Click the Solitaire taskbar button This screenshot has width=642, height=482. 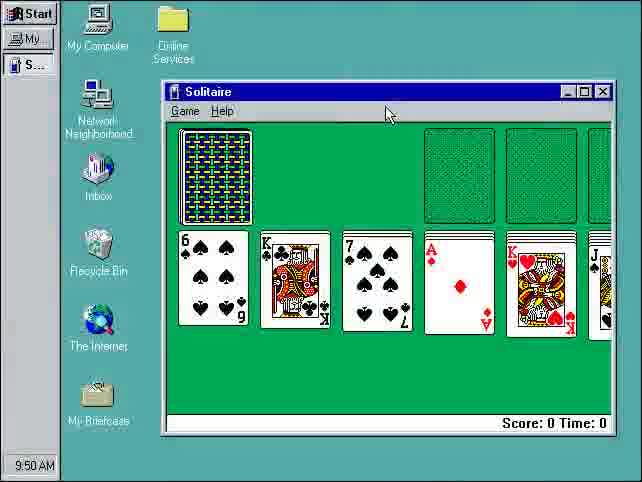28,65
